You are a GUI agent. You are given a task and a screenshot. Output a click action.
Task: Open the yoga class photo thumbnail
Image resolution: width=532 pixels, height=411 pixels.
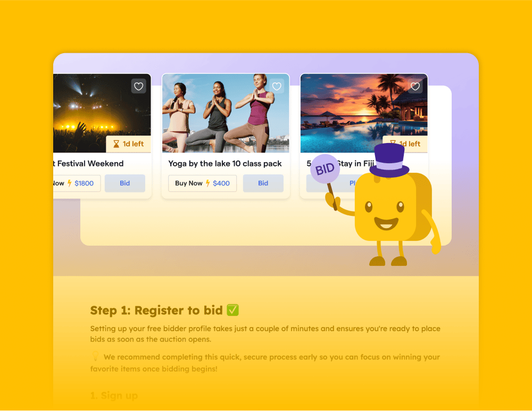pos(226,113)
